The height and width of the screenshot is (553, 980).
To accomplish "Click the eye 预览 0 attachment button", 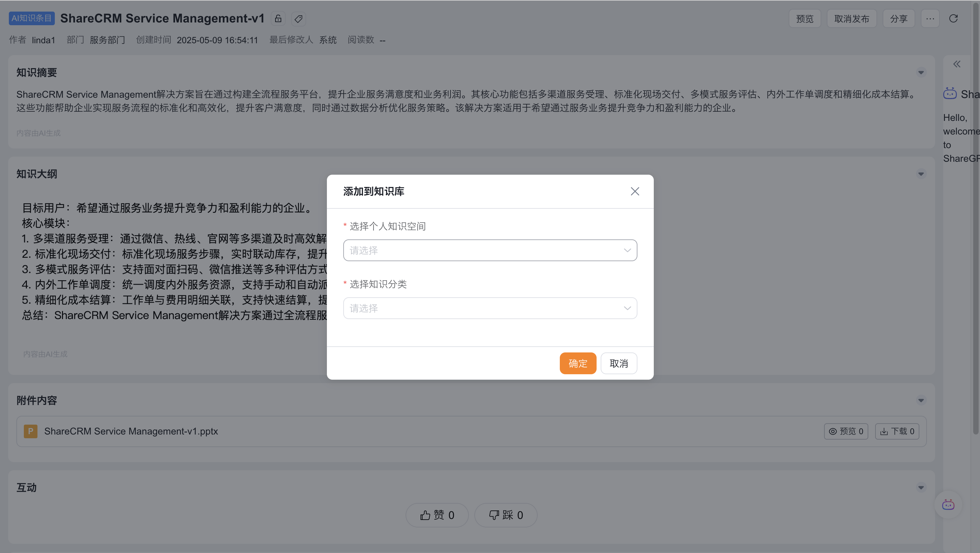I will [x=846, y=431].
